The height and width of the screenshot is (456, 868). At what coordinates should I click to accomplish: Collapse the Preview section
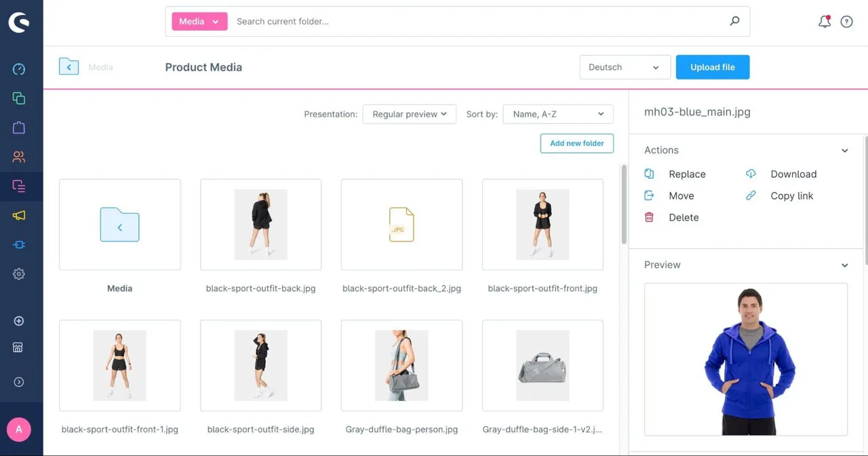point(845,265)
